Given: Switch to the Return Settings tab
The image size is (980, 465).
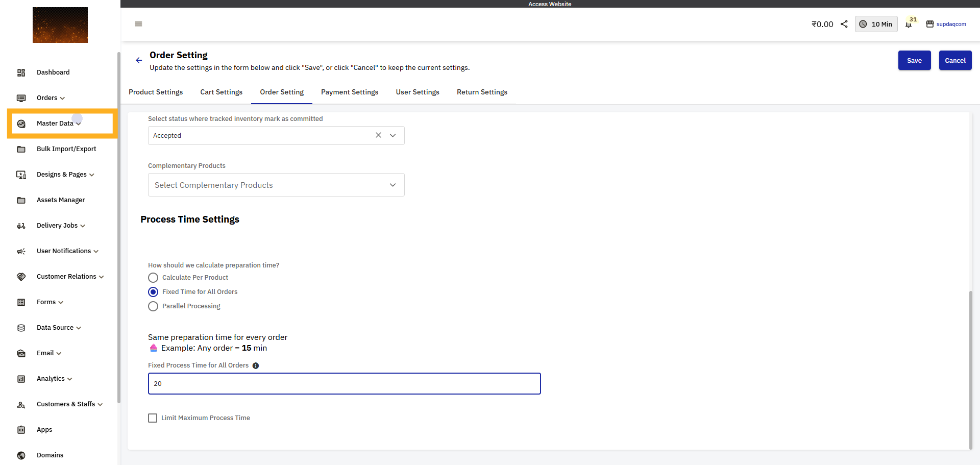Looking at the screenshot, I should pos(482,92).
